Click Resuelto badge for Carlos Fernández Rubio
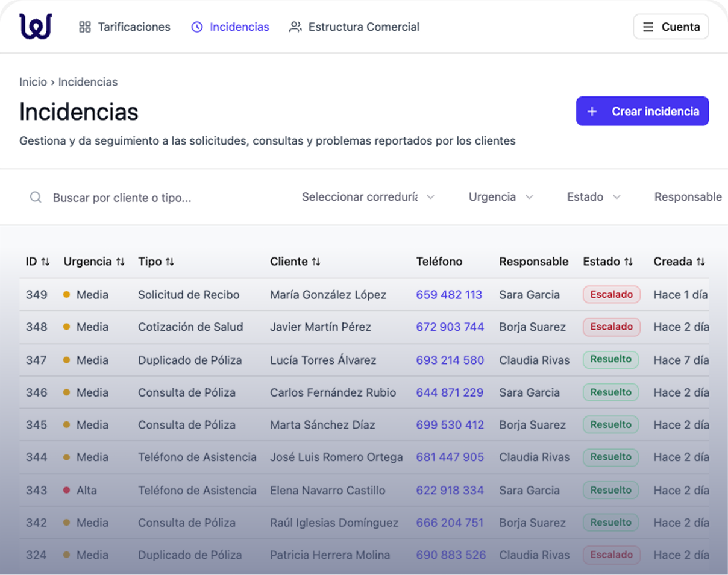This screenshot has height=575, width=728. [x=610, y=392]
